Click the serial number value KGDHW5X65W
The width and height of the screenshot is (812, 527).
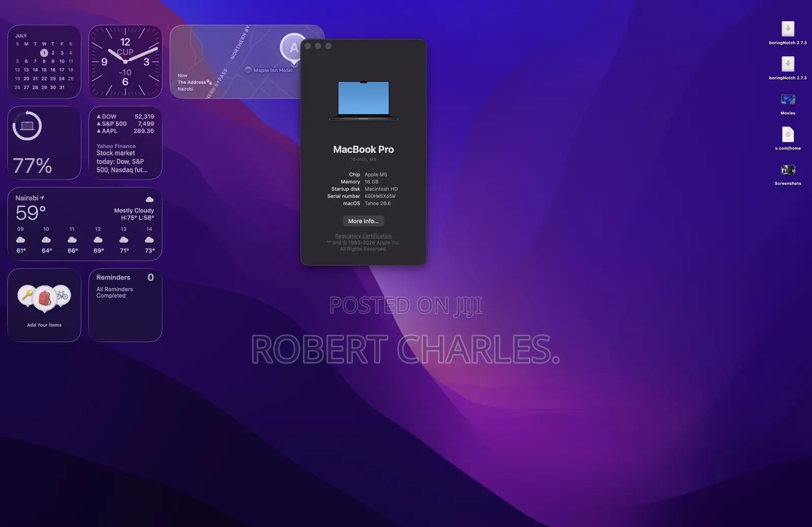point(380,196)
